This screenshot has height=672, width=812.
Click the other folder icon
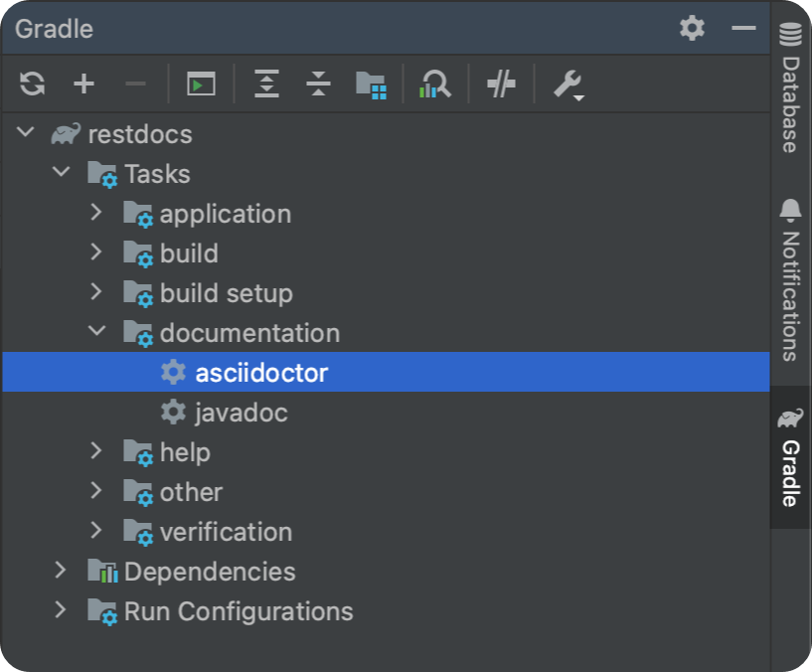click(x=138, y=493)
